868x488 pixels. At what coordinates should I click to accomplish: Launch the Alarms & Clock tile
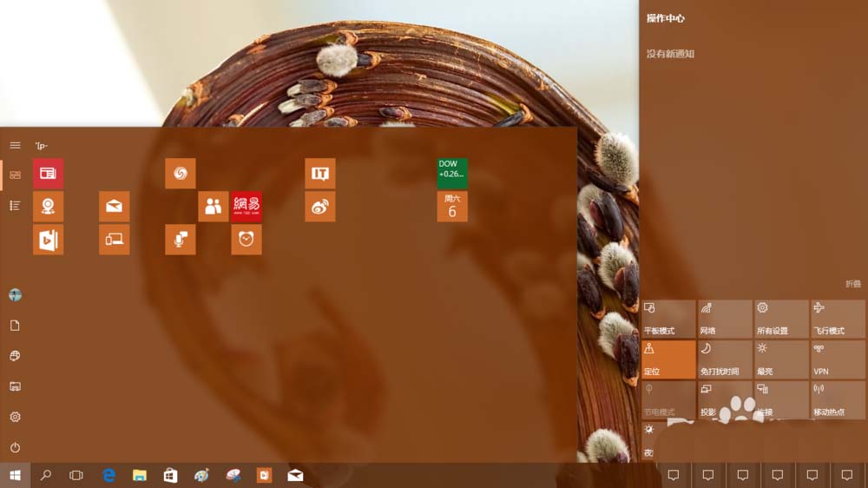tap(247, 240)
